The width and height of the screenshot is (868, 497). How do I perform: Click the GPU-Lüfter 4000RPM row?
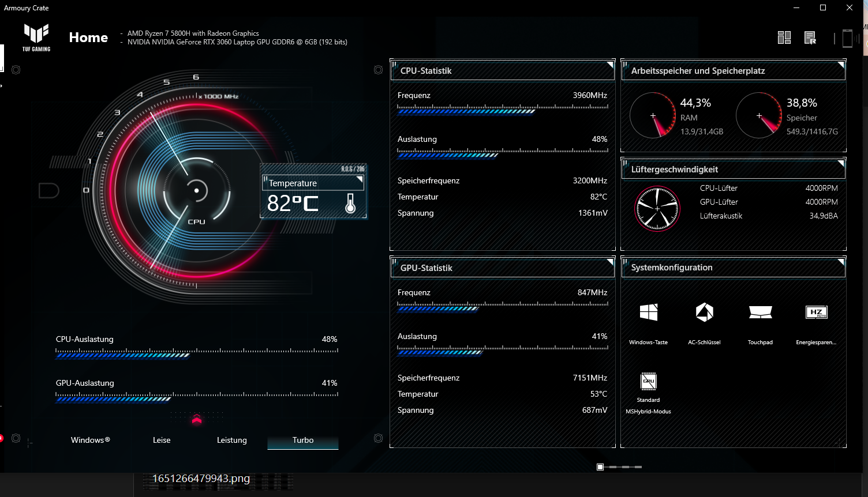coord(769,202)
